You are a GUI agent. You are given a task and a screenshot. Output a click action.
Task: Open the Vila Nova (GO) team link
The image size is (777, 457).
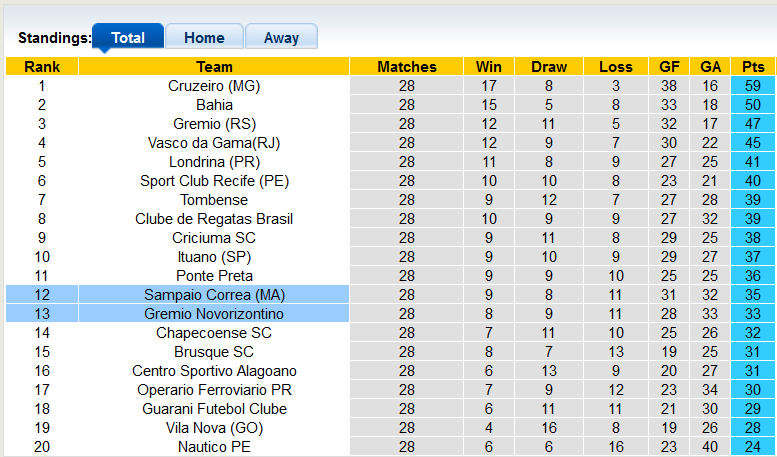point(214,428)
